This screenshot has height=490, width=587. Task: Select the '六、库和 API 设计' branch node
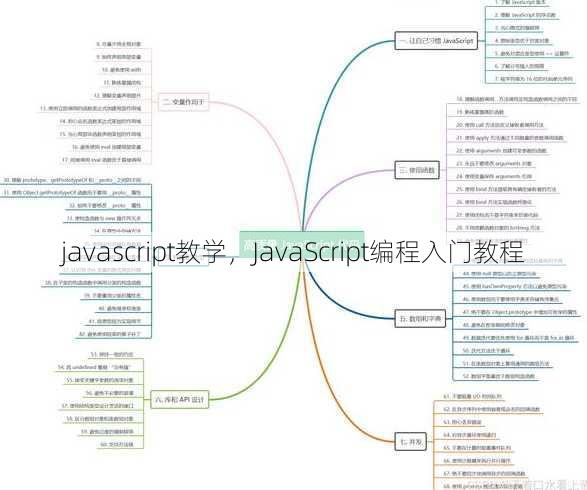click(x=180, y=399)
